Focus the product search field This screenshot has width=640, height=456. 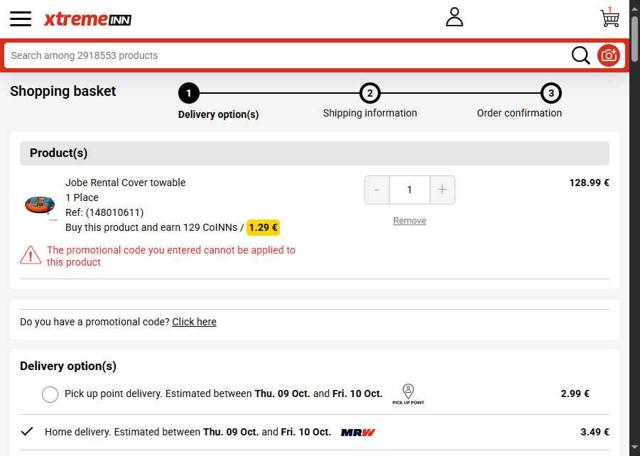pyautogui.click(x=286, y=55)
